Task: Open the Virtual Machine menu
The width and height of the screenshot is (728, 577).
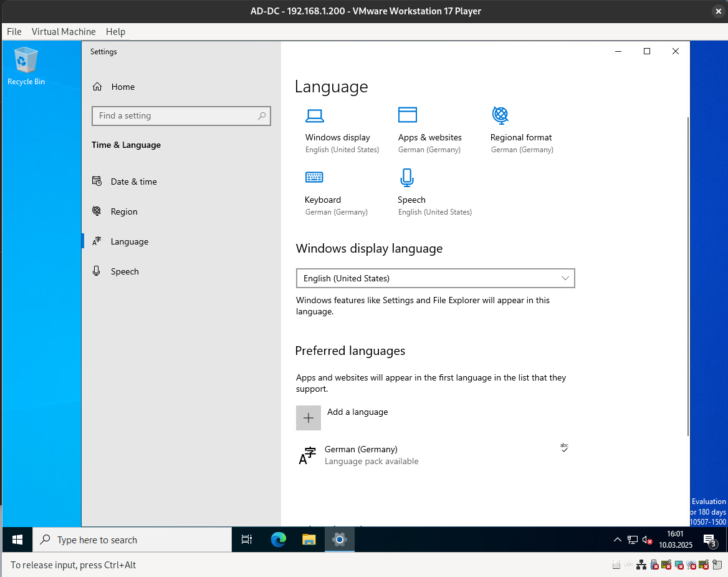Action: pos(64,31)
